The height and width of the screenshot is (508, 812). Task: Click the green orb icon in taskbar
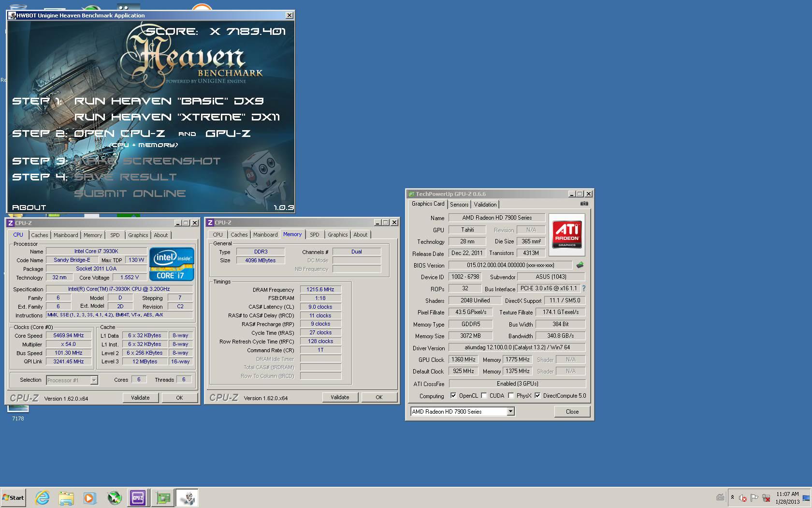click(114, 497)
